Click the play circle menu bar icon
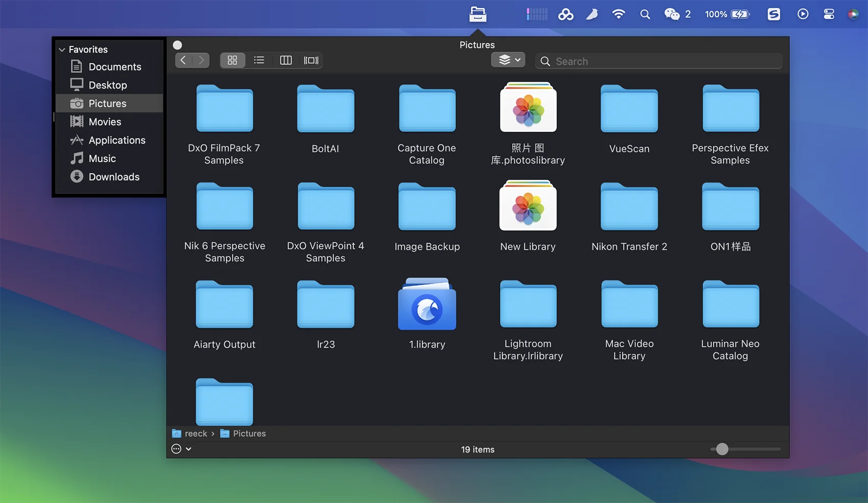The width and height of the screenshot is (868, 503). [803, 14]
